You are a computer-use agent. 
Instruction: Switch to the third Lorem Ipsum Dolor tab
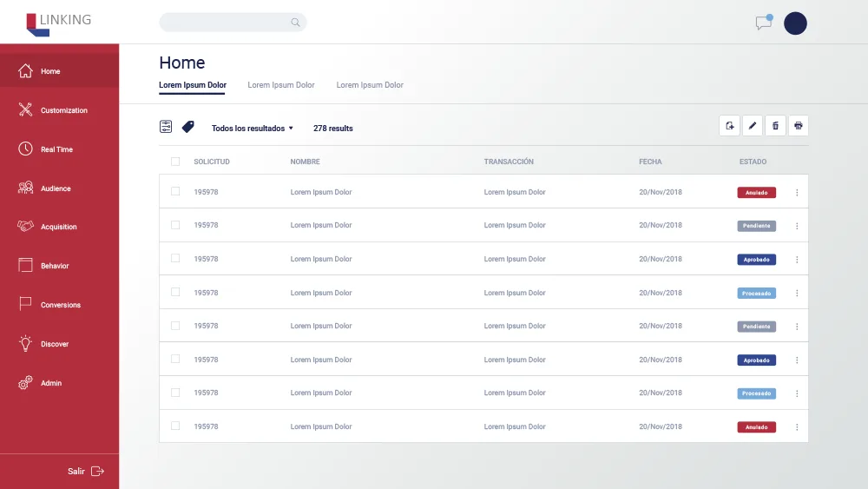tap(370, 85)
